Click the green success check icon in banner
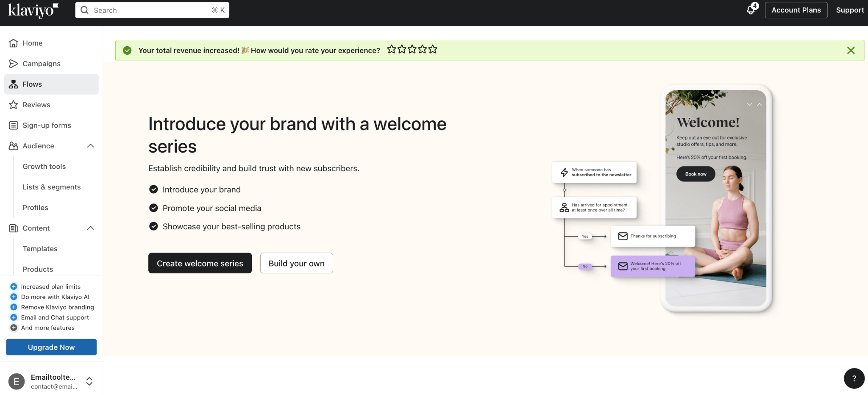The width and height of the screenshot is (868, 395). point(127,50)
